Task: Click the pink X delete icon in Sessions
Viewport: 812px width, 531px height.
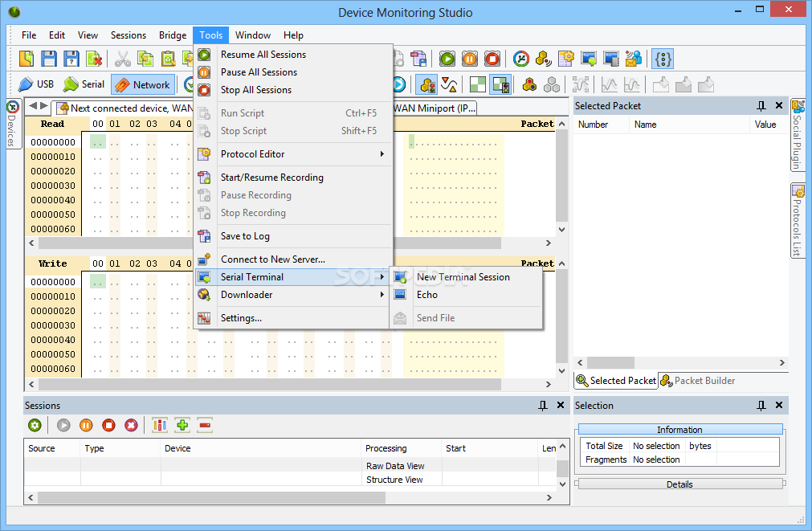Action: pyautogui.click(x=132, y=425)
